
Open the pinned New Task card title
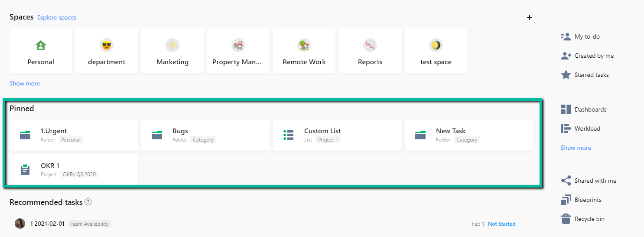tap(451, 131)
